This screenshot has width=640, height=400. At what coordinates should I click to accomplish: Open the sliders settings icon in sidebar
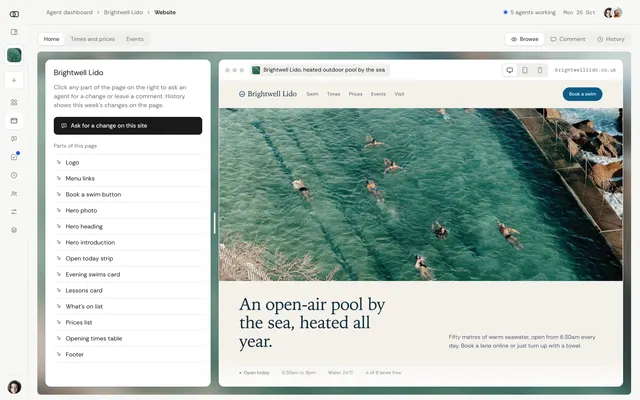[x=14, y=211]
